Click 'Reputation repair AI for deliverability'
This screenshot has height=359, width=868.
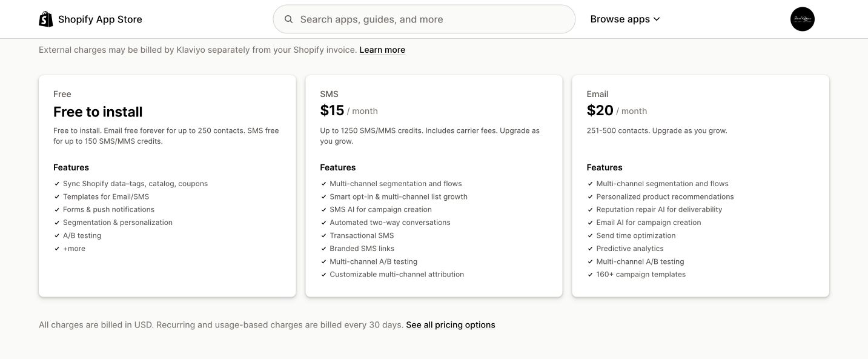click(x=659, y=209)
